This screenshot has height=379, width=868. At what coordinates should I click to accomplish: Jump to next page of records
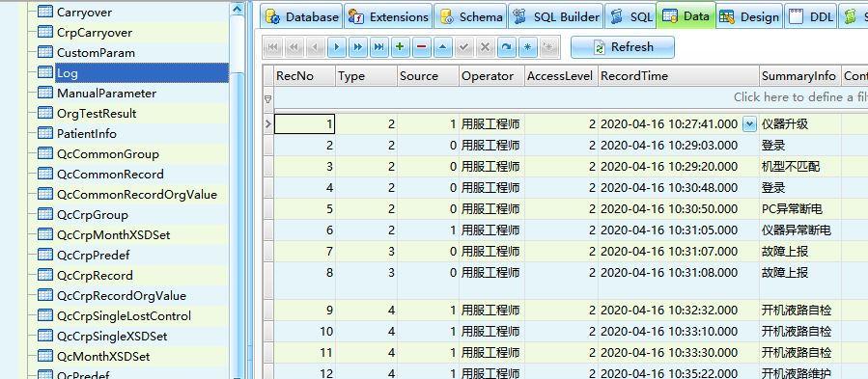357,47
